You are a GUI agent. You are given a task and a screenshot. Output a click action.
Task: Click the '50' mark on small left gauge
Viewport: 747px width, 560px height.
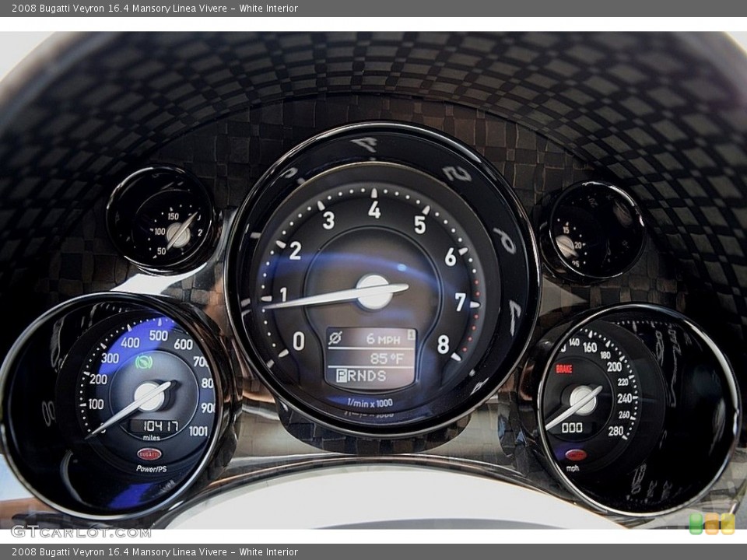point(162,251)
